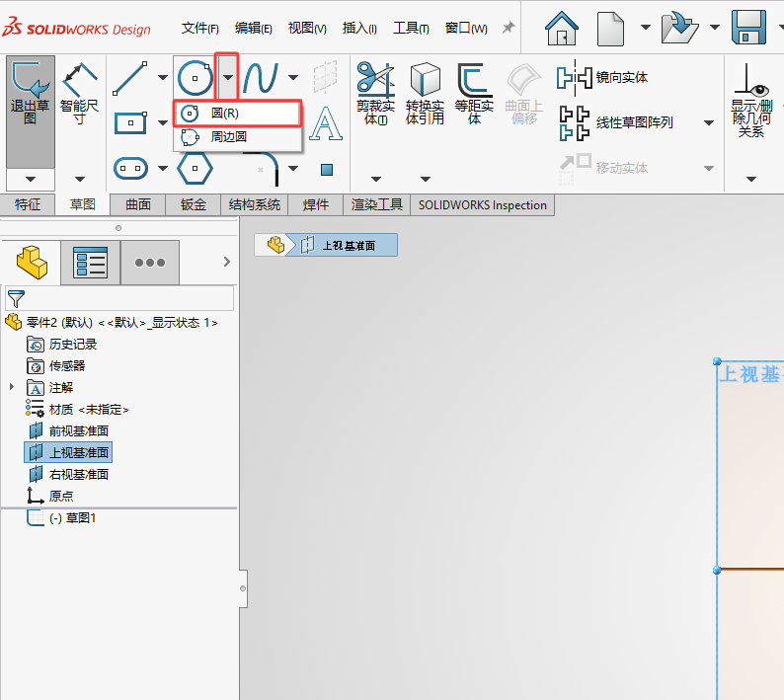Select the Spline curve tool

[x=260, y=77]
